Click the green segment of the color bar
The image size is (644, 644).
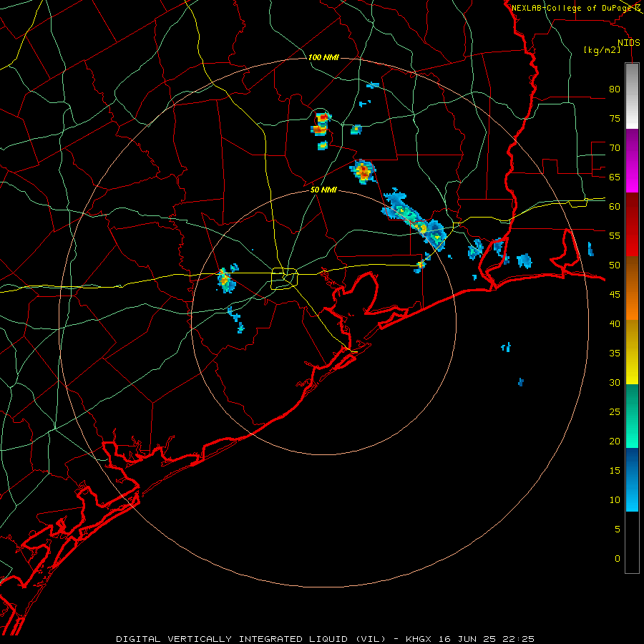(632, 416)
